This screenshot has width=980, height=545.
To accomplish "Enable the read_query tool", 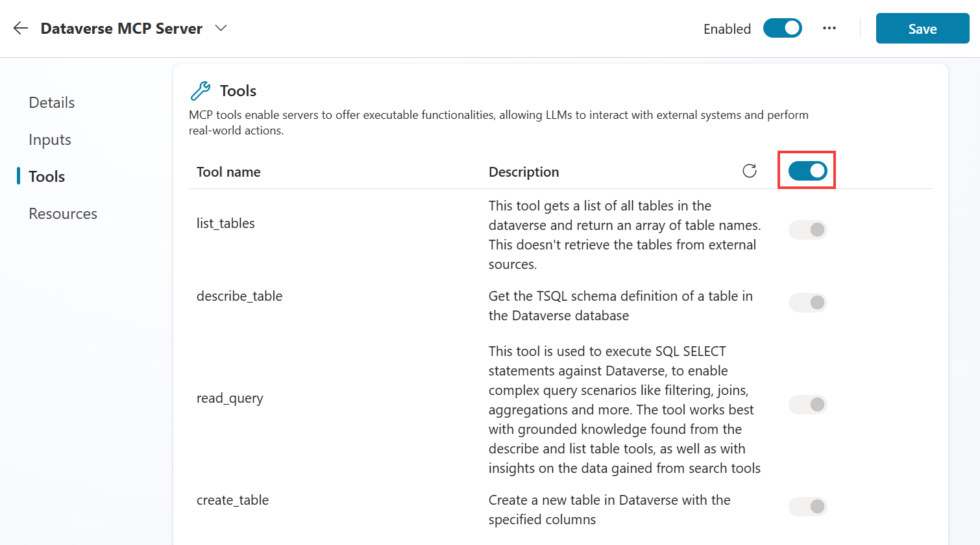I will coord(807,404).
